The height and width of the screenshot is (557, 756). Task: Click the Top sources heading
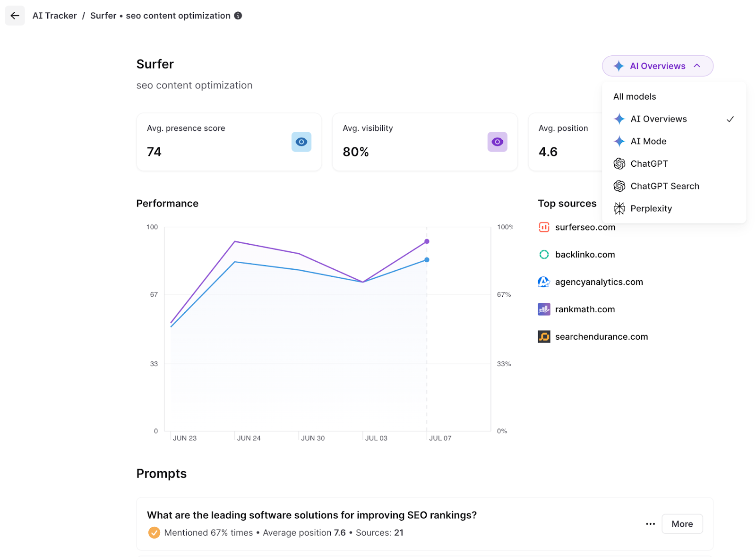567,204
